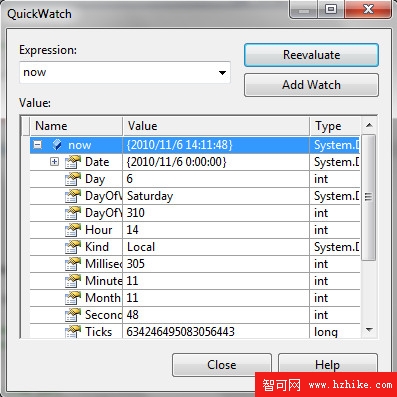397x397 pixels.
Task: Click the scrollbar up arrow
Action: [x=369, y=125]
